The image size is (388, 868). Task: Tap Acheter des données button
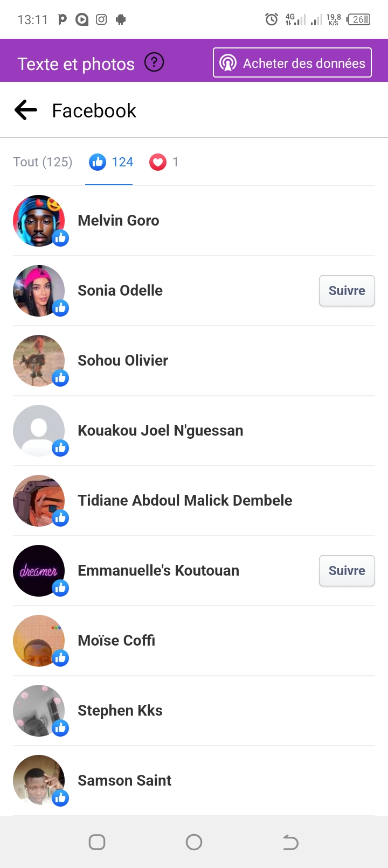click(292, 63)
